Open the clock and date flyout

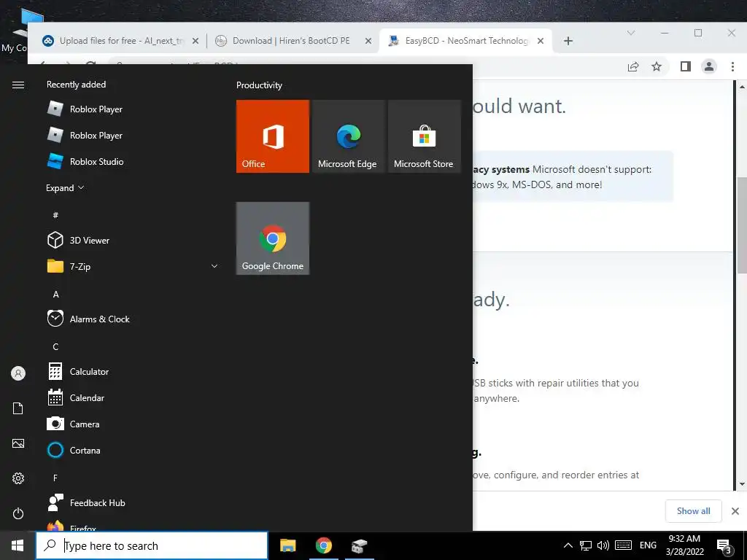684,545
